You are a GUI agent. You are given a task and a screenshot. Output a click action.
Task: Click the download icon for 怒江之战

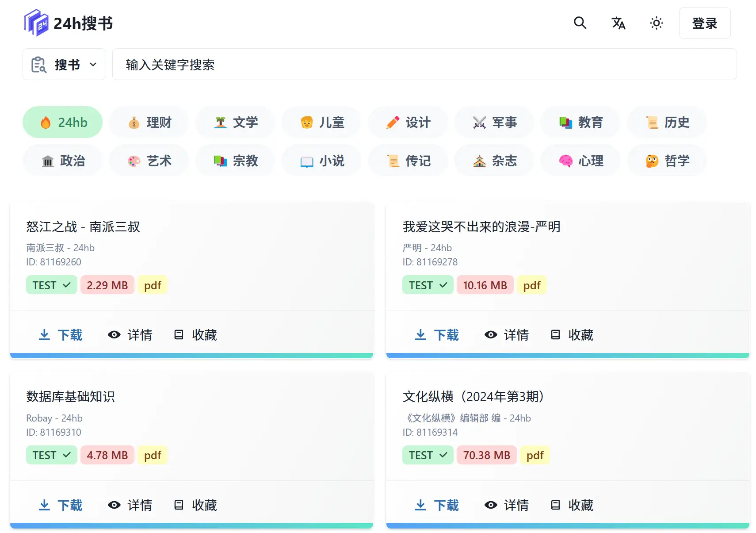44,335
